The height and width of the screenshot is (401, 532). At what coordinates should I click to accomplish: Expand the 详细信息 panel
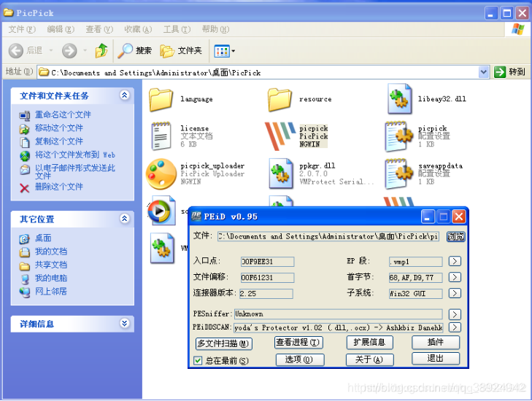tap(125, 324)
